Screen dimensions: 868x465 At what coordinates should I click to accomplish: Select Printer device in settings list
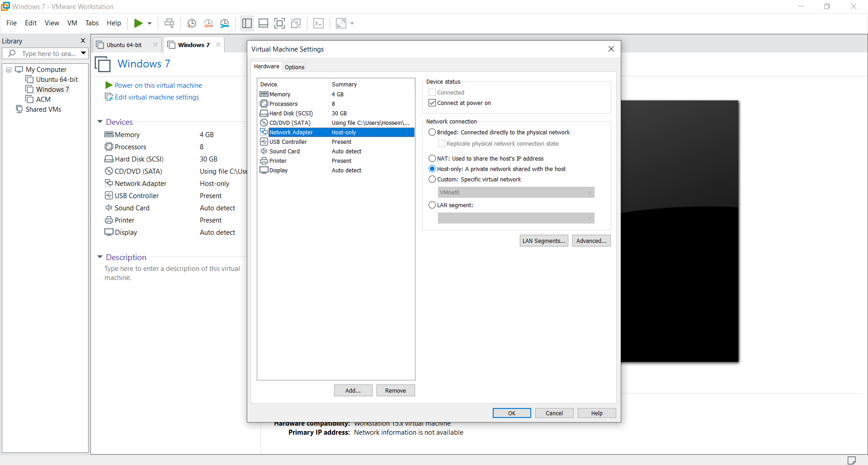(335, 161)
